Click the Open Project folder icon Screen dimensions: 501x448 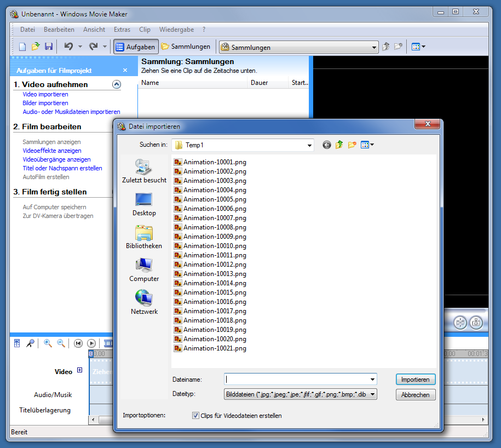coord(36,47)
